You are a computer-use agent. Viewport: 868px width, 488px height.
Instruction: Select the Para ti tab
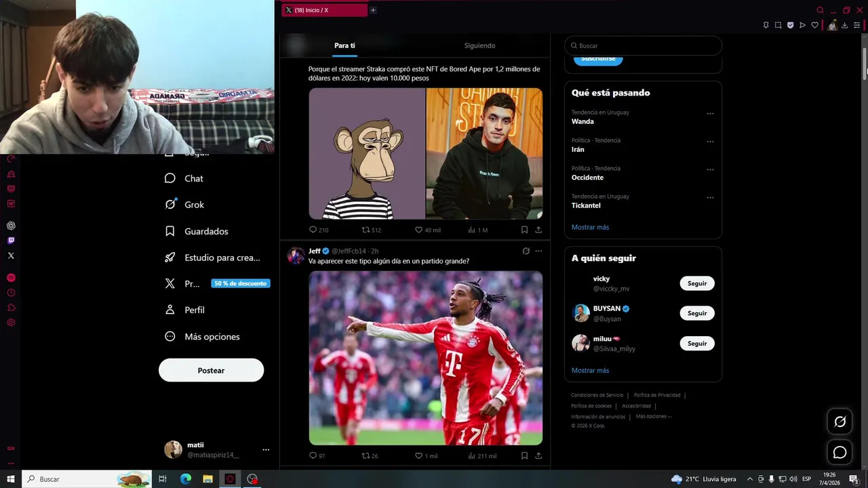click(344, 45)
